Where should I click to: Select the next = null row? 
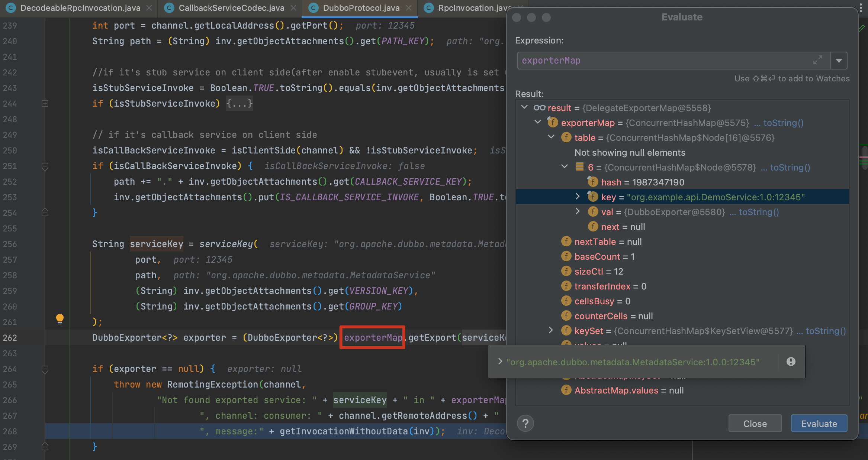point(682,227)
